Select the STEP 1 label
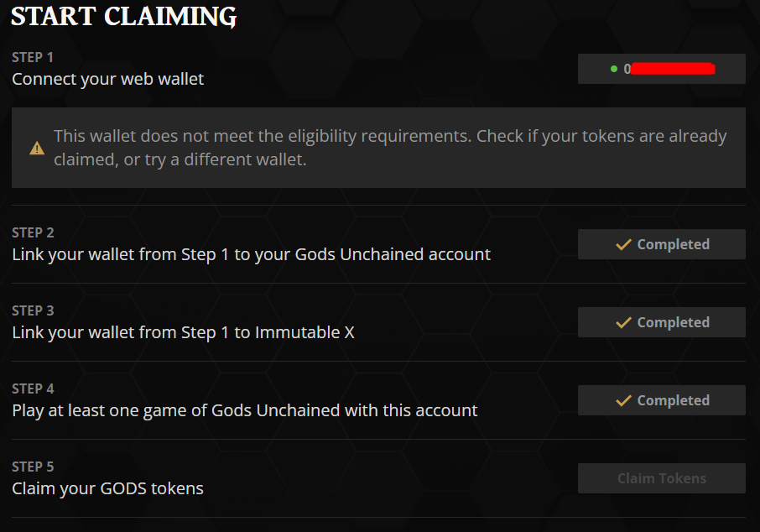Viewport: 760px width, 532px height. point(33,57)
